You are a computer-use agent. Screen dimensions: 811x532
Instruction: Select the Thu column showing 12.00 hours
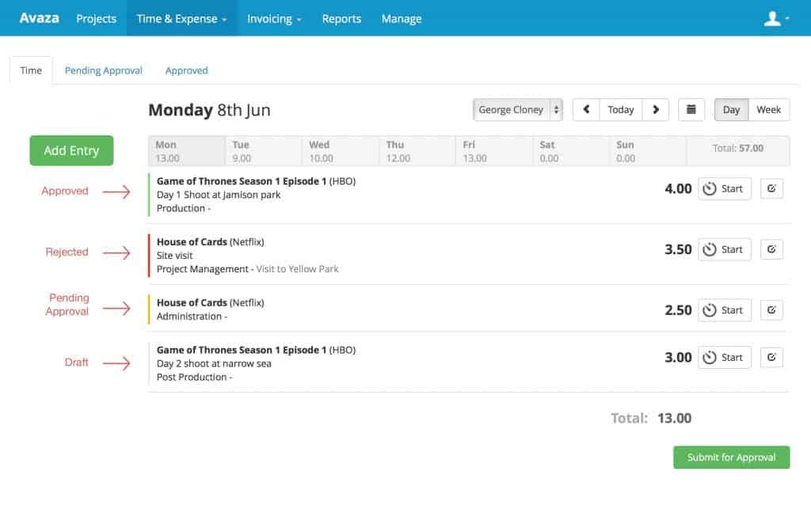(417, 150)
